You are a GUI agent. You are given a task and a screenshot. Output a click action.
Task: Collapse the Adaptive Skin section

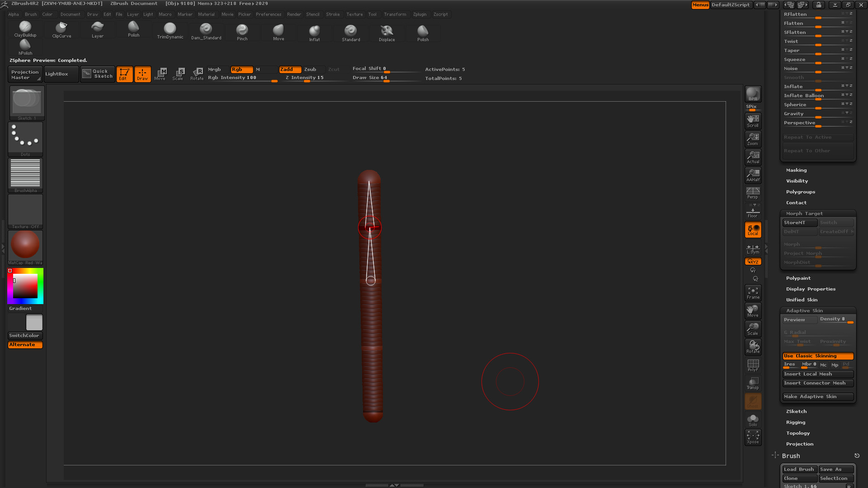(x=804, y=311)
